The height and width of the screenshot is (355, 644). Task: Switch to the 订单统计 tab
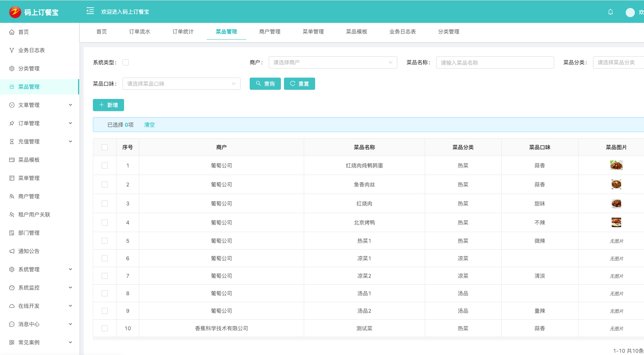(183, 32)
